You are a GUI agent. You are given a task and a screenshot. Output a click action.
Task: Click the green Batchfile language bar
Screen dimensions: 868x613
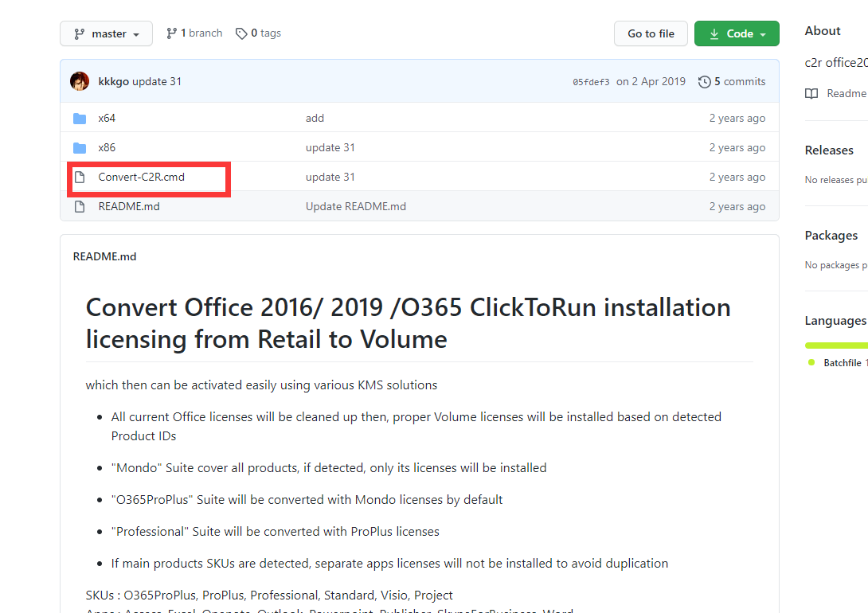click(x=836, y=346)
